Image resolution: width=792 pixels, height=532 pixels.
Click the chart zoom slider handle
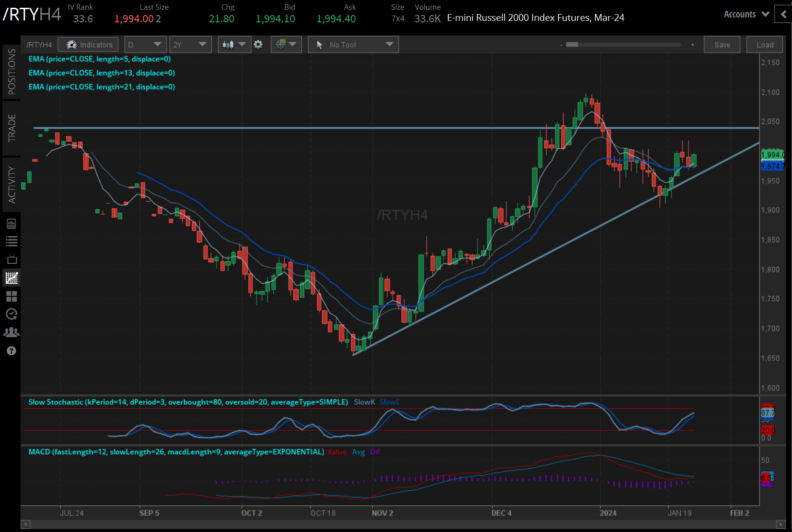[572, 45]
